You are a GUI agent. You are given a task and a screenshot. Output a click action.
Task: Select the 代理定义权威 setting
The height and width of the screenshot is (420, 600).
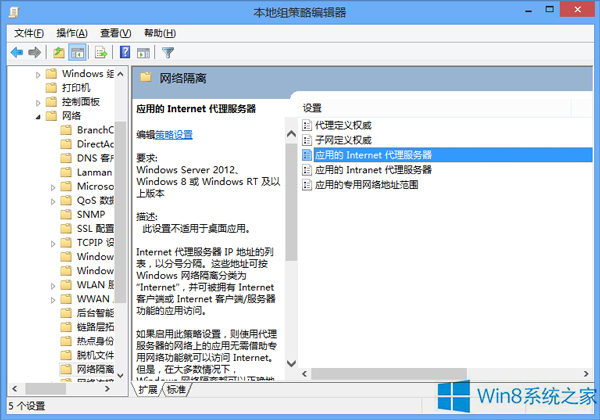[343, 125]
